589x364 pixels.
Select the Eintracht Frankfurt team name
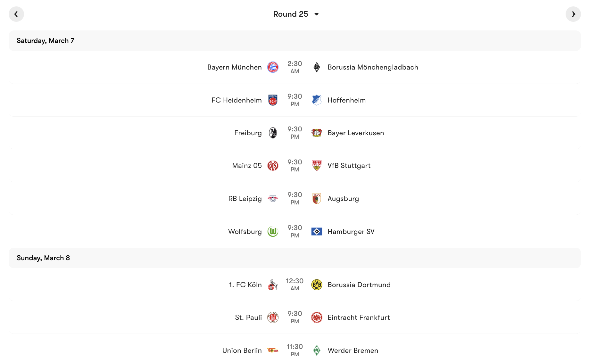point(359,317)
